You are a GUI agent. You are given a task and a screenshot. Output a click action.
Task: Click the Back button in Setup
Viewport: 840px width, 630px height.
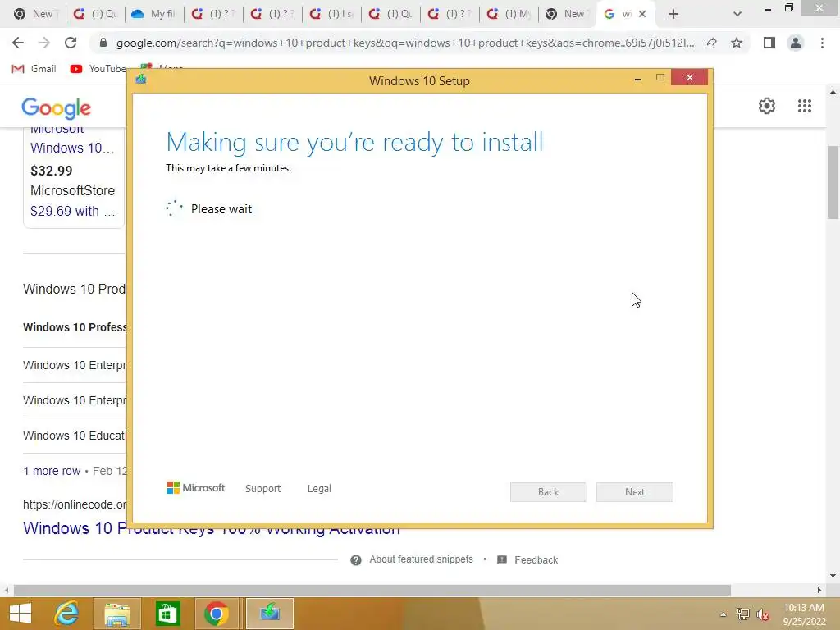[x=548, y=492]
